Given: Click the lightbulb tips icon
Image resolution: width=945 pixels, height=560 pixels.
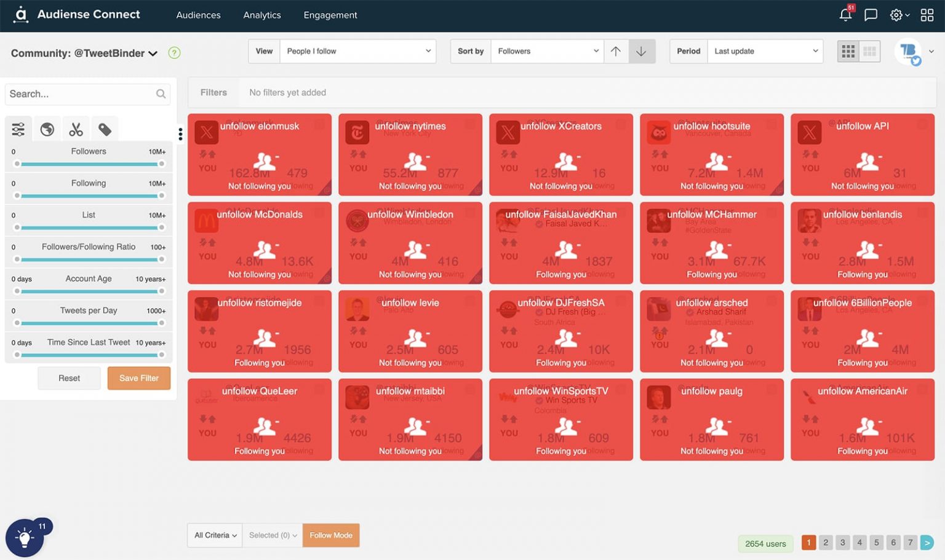Looking at the screenshot, I should (24, 538).
